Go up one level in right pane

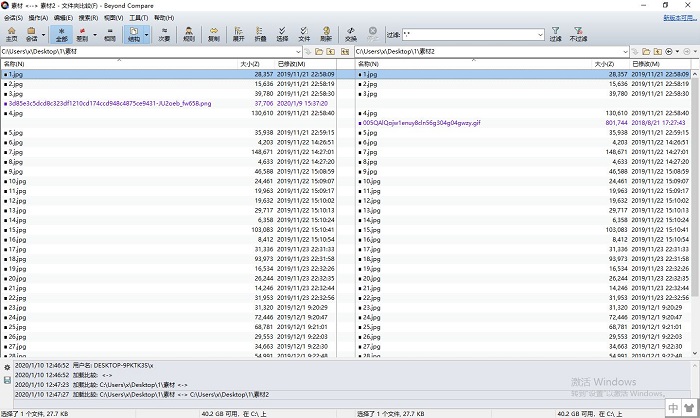(658, 52)
